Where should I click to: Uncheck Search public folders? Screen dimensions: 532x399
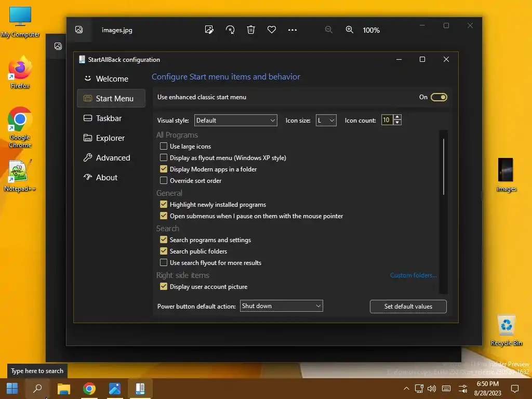tap(164, 251)
